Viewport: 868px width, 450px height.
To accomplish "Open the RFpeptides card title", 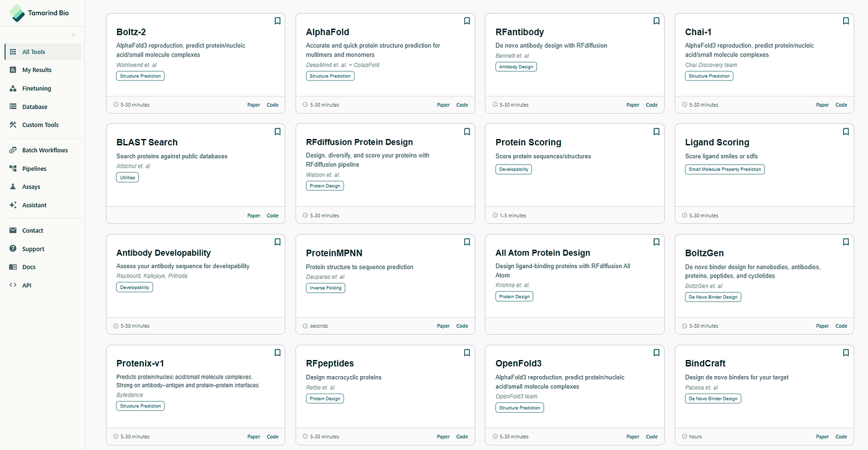I will pyautogui.click(x=330, y=363).
